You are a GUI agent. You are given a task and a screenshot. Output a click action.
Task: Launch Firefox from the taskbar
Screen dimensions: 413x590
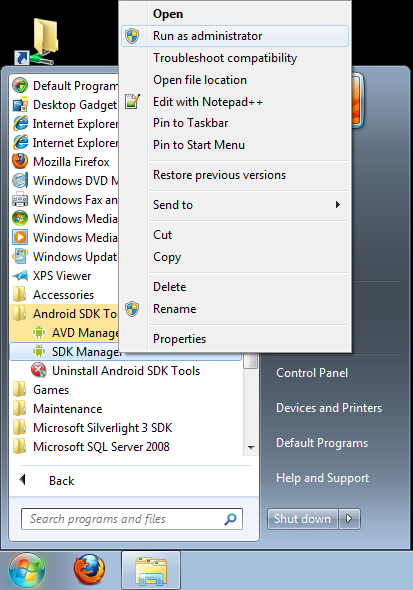pyautogui.click(x=90, y=570)
